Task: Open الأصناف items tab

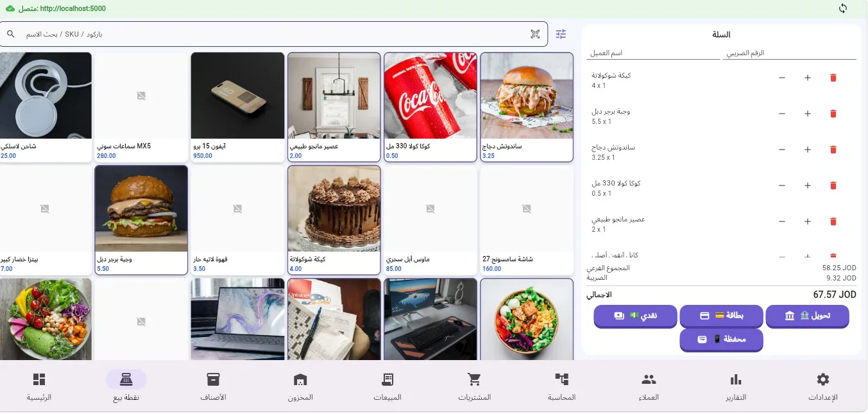Action: (213, 386)
